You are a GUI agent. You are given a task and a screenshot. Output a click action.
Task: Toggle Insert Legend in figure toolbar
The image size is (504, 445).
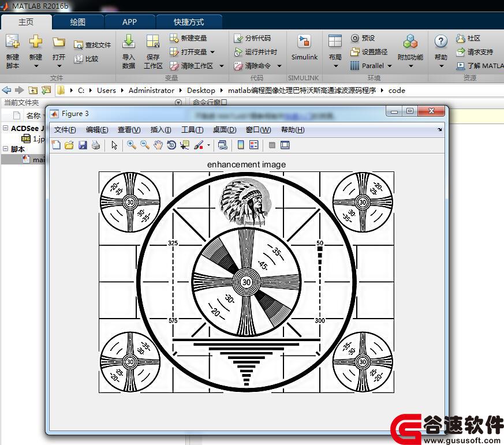(254, 145)
